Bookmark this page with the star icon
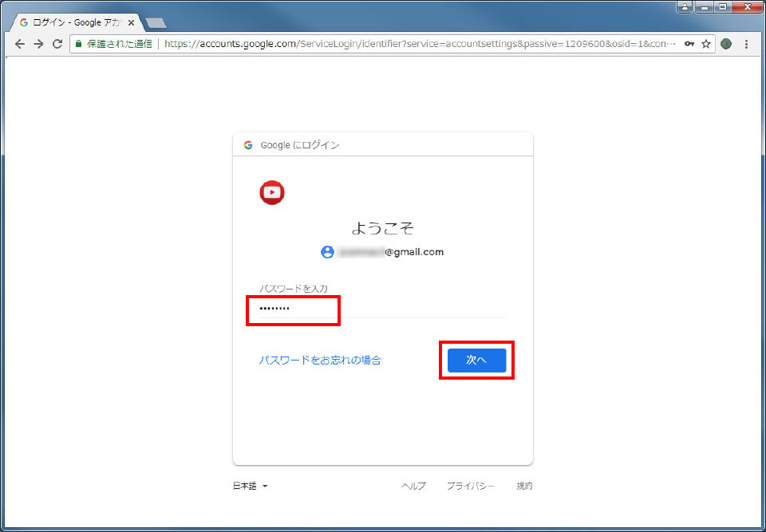 pos(706,44)
